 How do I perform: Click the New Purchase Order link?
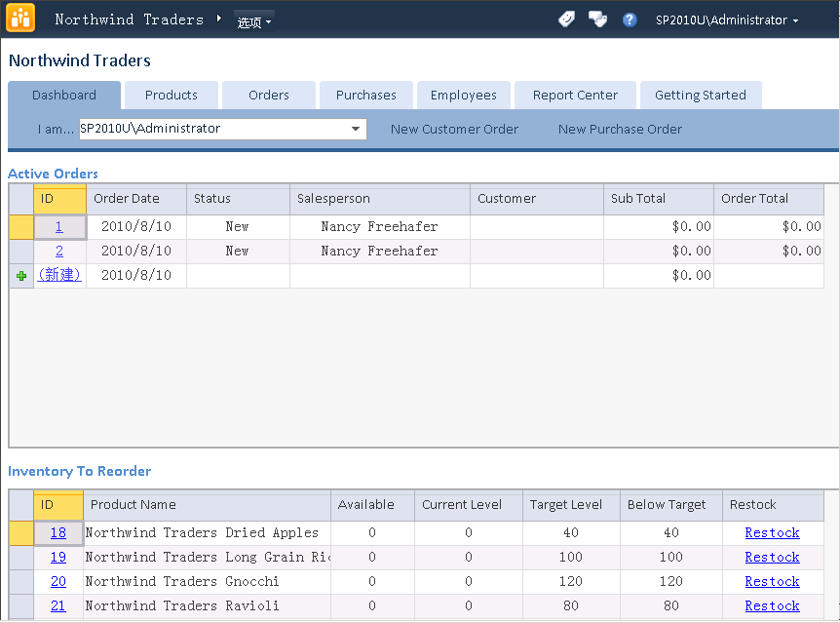pyautogui.click(x=621, y=130)
